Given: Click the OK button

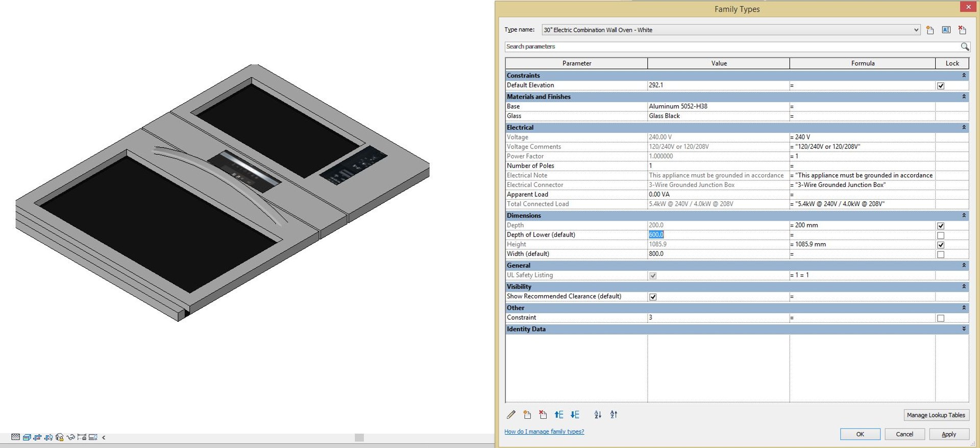Looking at the screenshot, I should coord(860,434).
